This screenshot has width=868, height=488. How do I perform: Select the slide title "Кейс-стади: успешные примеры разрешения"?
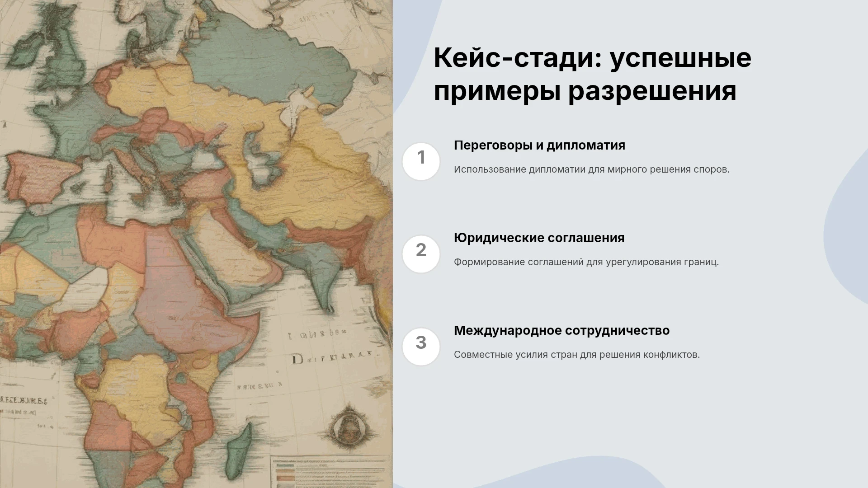(x=592, y=74)
